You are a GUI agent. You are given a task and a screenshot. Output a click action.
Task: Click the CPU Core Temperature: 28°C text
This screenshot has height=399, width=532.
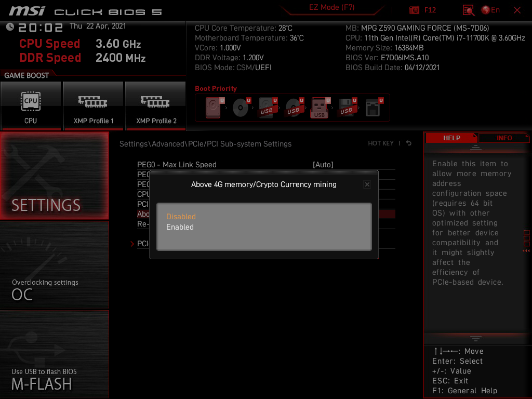click(x=244, y=28)
